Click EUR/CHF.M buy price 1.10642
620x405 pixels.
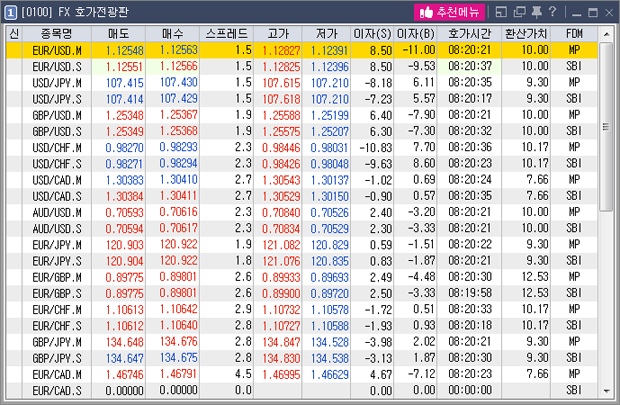click(178, 310)
